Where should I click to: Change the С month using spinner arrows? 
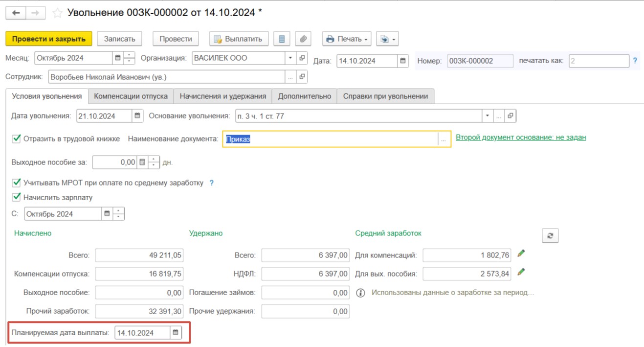click(119, 214)
